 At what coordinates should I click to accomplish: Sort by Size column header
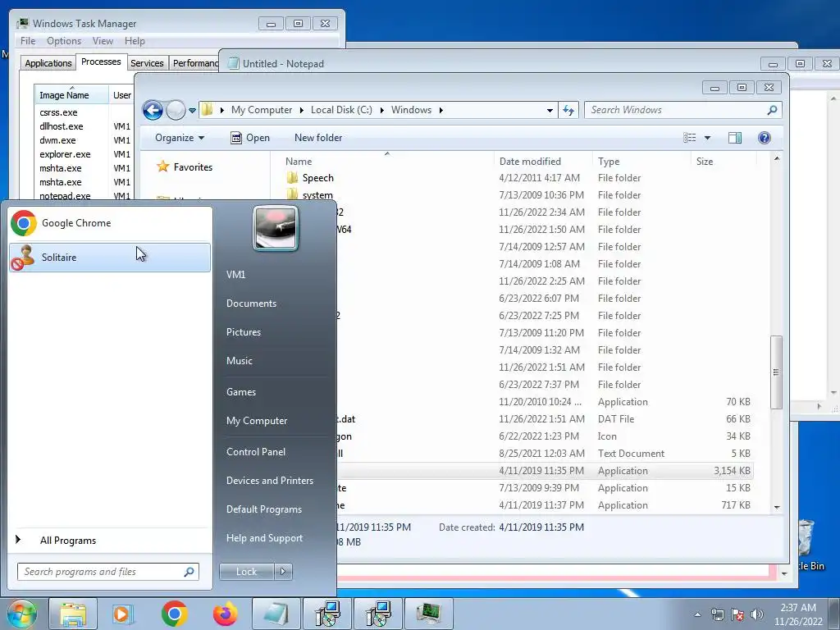pyautogui.click(x=723, y=162)
